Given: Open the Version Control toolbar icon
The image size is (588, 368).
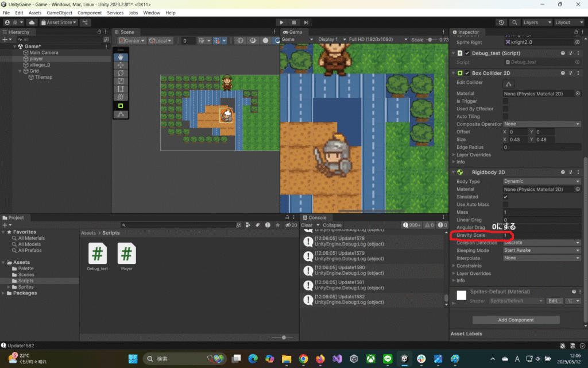Looking at the screenshot, I should [x=85, y=22].
